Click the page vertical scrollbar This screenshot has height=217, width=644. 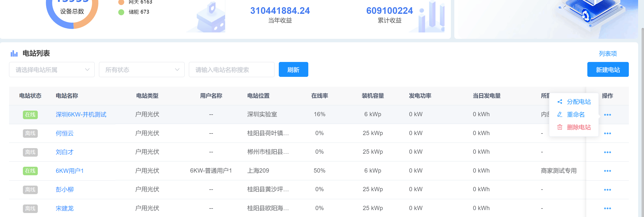pyautogui.click(x=642, y=122)
